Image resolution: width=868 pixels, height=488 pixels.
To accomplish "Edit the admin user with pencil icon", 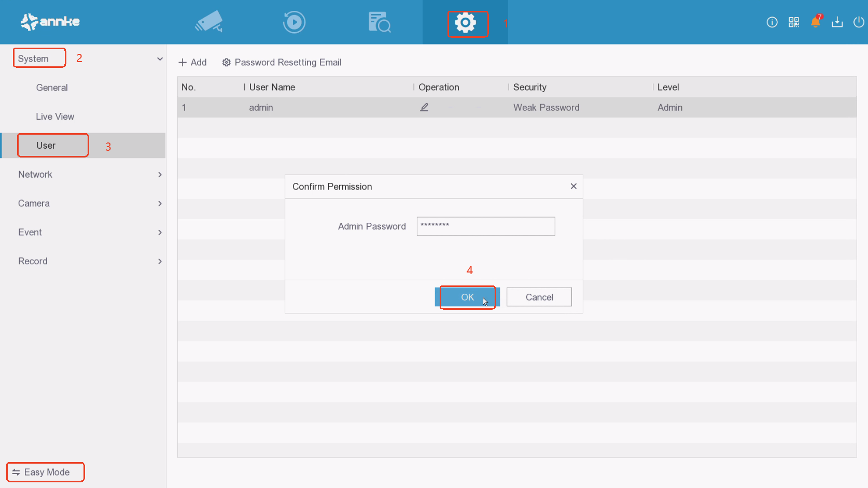I will click(424, 107).
